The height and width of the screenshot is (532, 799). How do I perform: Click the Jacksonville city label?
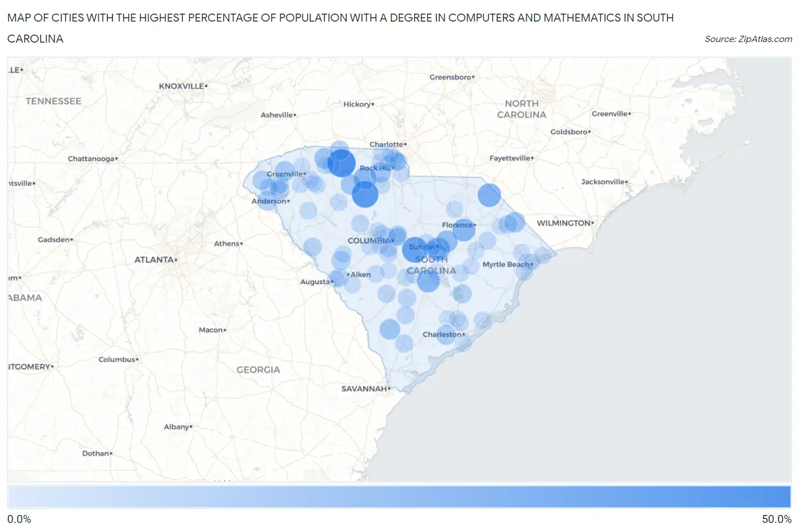tap(604, 182)
